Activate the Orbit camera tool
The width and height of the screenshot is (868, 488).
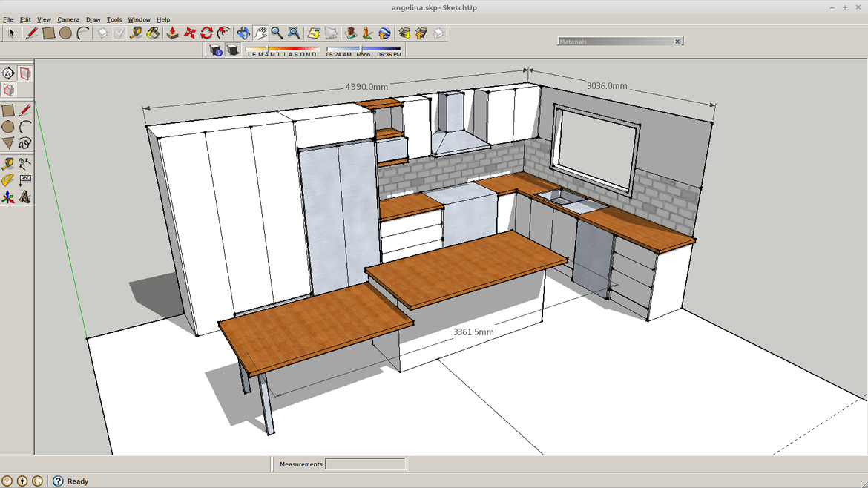click(x=243, y=33)
